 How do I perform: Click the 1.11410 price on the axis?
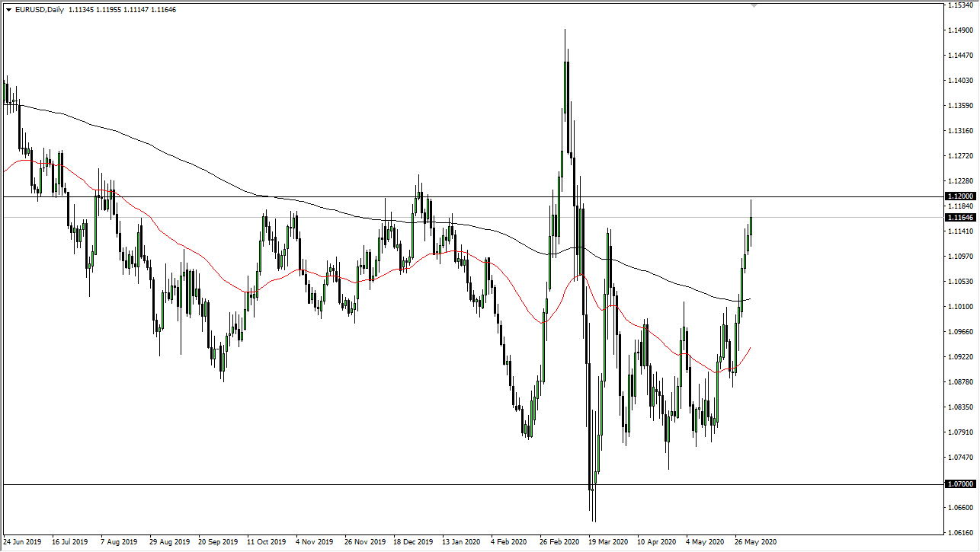click(960, 231)
